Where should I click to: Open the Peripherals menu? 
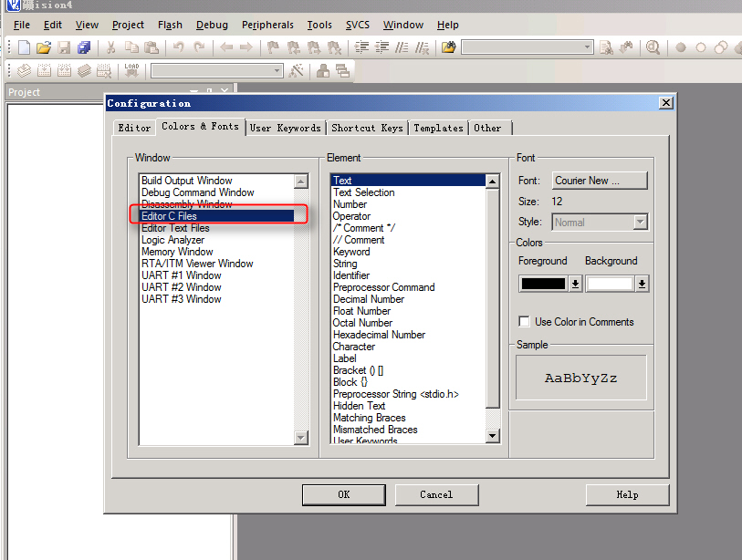click(x=267, y=25)
